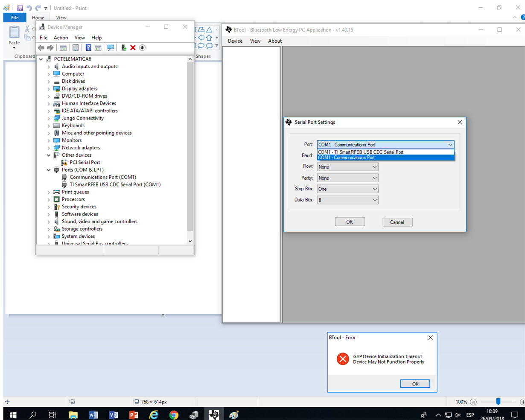This screenshot has height=420, width=525.
Task: Select the triangle shape in Paint
Action: 209,30
